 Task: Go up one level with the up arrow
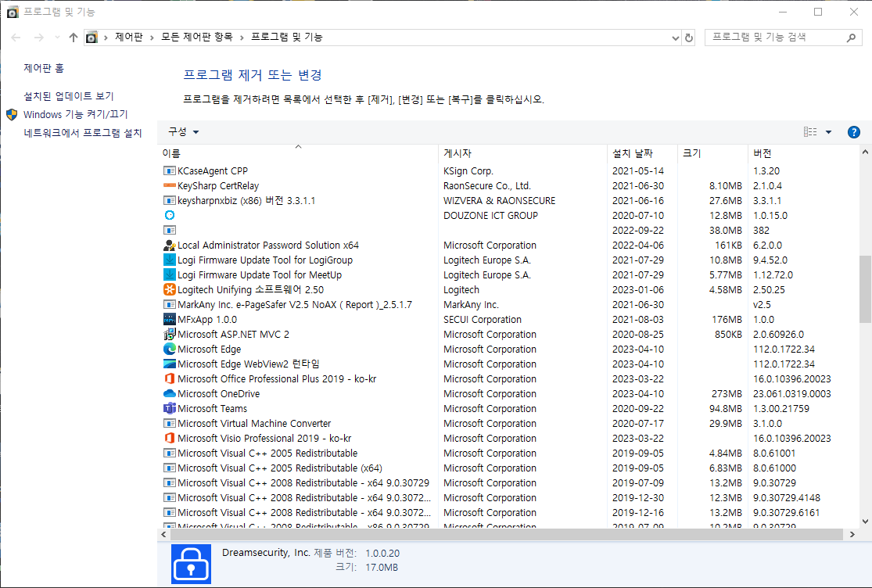click(x=74, y=38)
